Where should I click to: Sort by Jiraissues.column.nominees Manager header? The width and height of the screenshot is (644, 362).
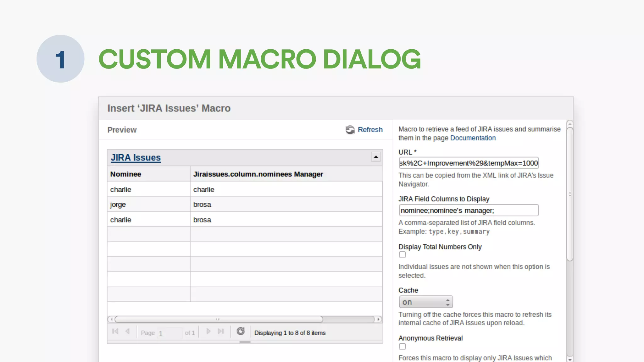pyautogui.click(x=286, y=174)
